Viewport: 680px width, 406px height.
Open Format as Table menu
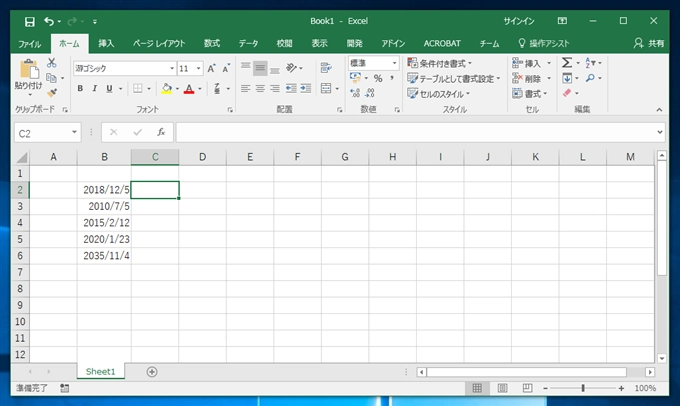tap(454, 79)
